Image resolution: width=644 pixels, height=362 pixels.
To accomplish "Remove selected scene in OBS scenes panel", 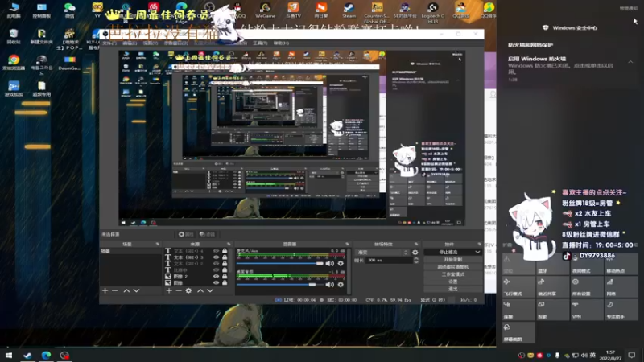I will point(115,290).
